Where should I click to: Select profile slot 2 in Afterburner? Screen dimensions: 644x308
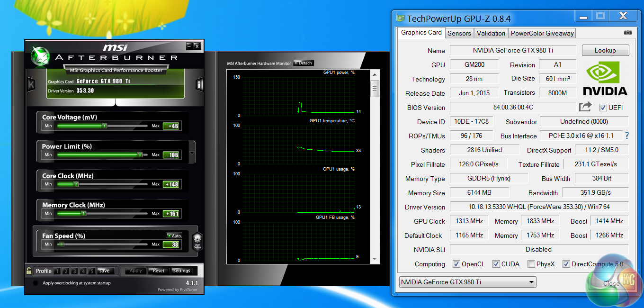(65, 271)
